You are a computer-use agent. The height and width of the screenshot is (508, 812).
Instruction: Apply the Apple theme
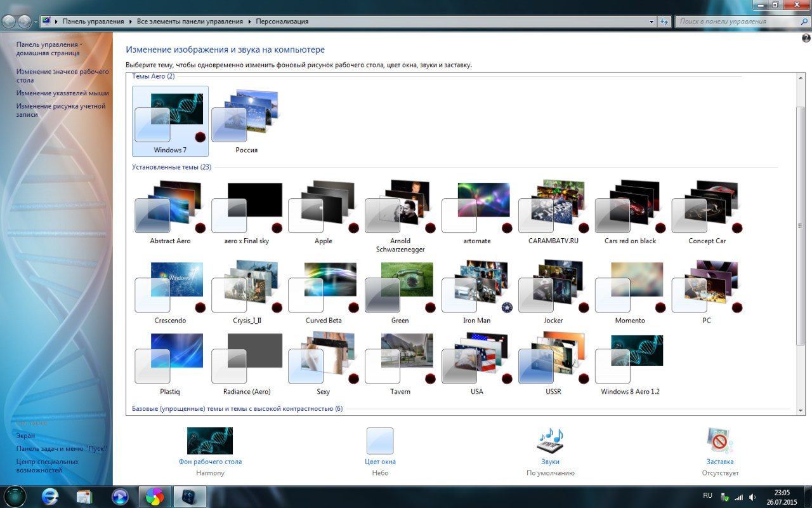point(324,212)
